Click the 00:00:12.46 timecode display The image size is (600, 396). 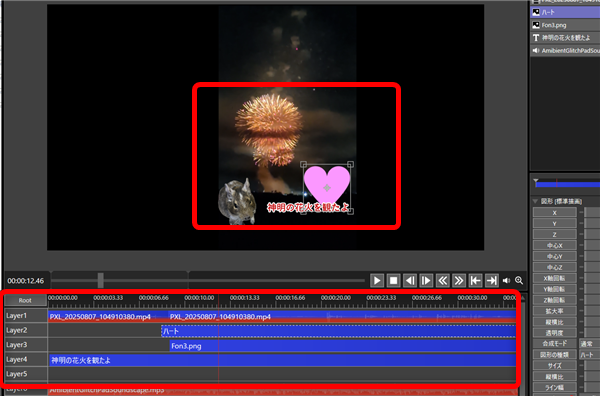(26, 281)
